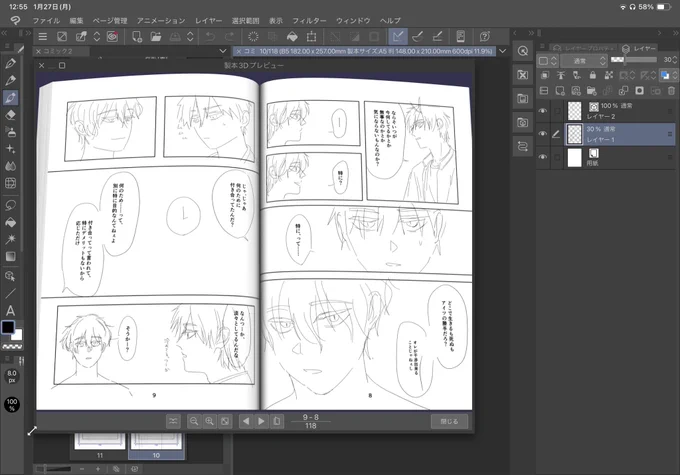Click the New page document icon

[x=137, y=37]
